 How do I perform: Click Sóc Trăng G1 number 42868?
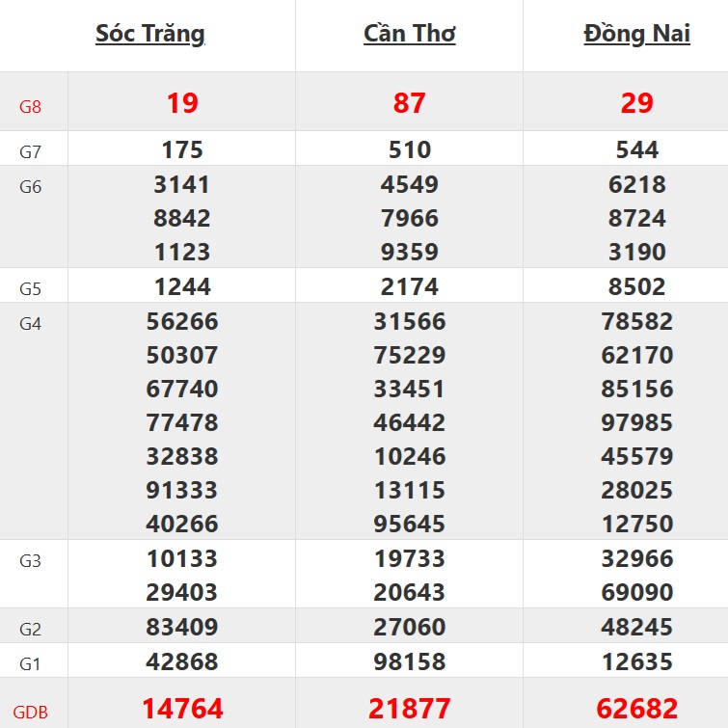tap(182, 661)
